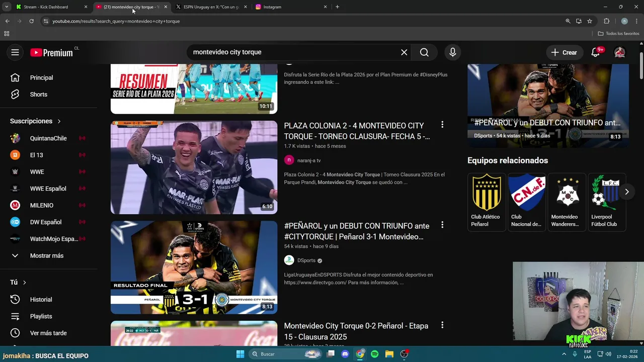Open the Resumen Serie Río de la Plata thumbnail
The height and width of the screenshot is (362, 644).
click(194, 89)
